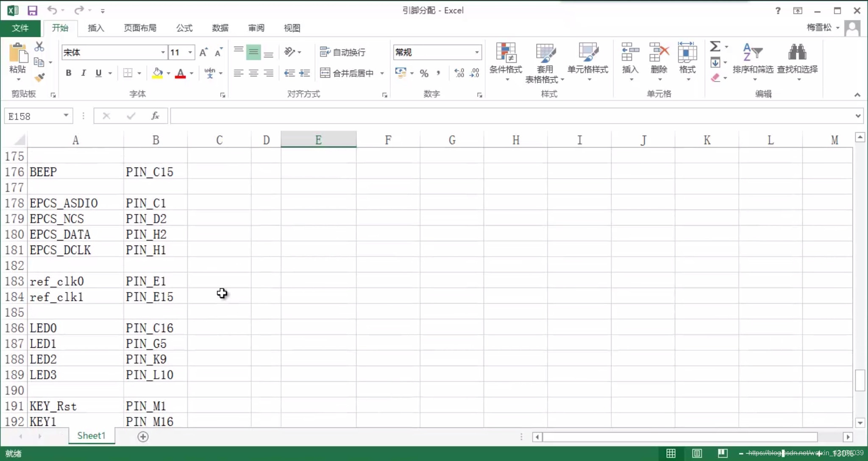Image resolution: width=868 pixels, height=461 pixels.
Task: Click the Insert Function fx icon
Action: pos(155,116)
